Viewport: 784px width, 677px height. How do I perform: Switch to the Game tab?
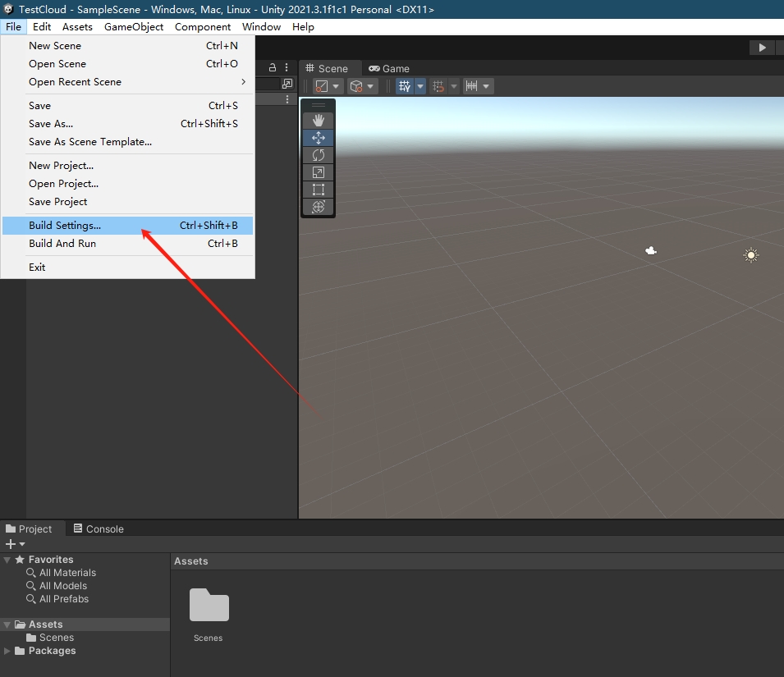[x=389, y=68]
